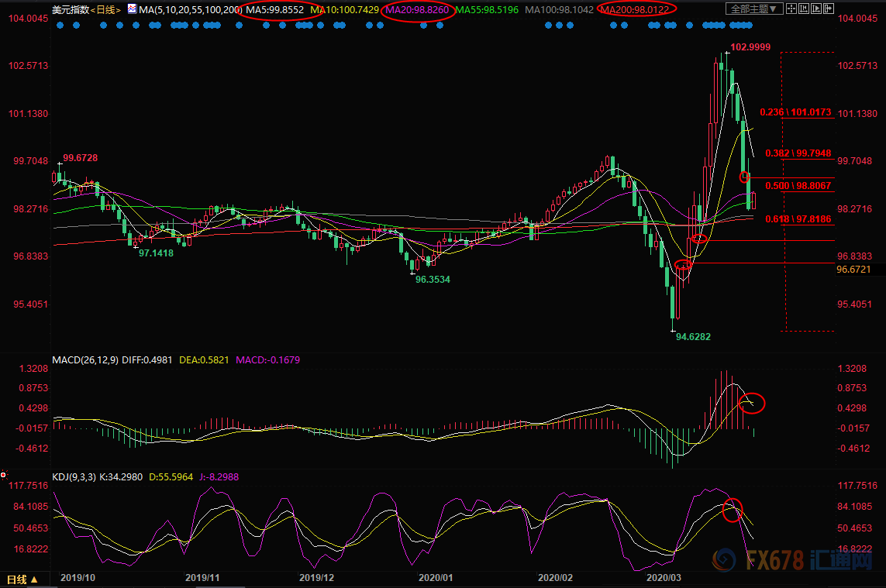Click the 2020/01 date on the timeline
Image resolution: width=886 pixels, height=588 pixels.
tap(435, 578)
